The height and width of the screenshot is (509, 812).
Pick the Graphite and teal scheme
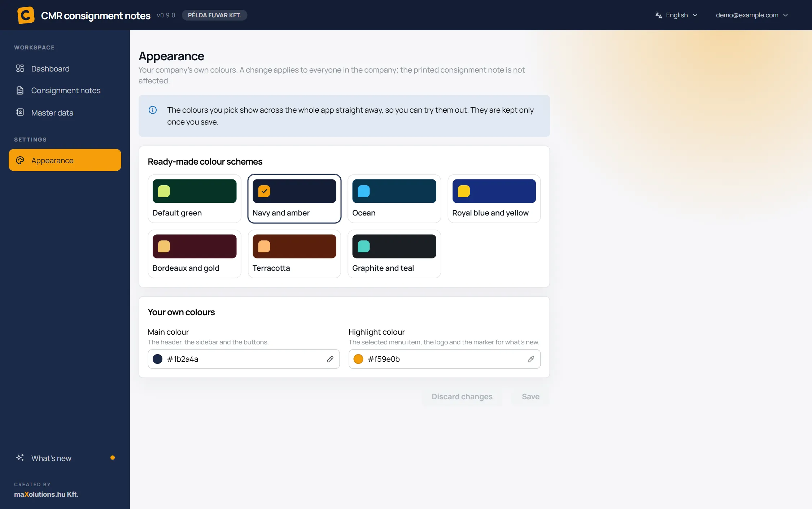(394, 254)
